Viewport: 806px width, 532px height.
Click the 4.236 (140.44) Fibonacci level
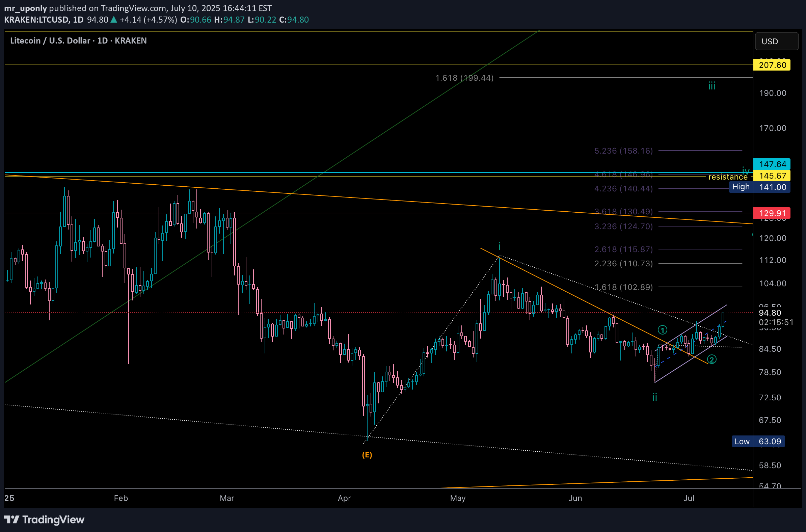623,189
